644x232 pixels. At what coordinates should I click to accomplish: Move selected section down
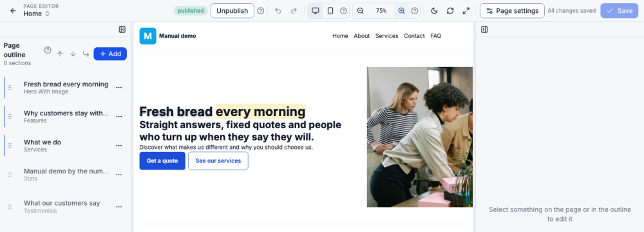coord(73,54)
